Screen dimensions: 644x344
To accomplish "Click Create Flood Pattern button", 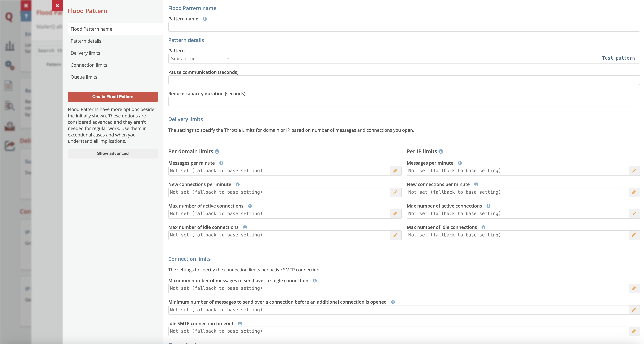I will 113,97.
